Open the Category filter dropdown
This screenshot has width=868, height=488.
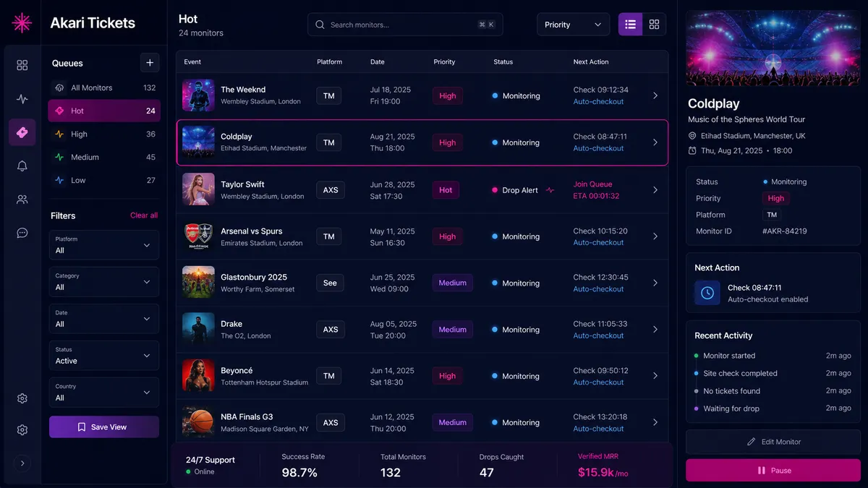[104, 282]
